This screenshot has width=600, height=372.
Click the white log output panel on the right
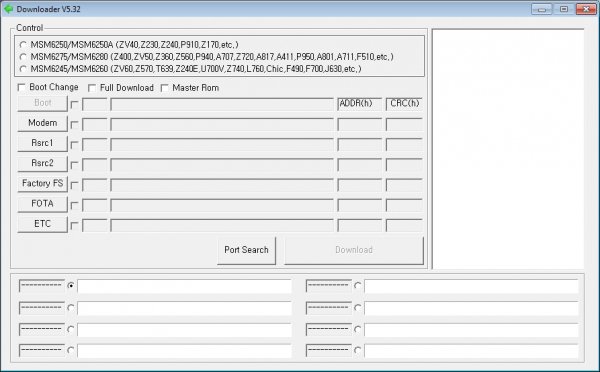pos(508,149)
